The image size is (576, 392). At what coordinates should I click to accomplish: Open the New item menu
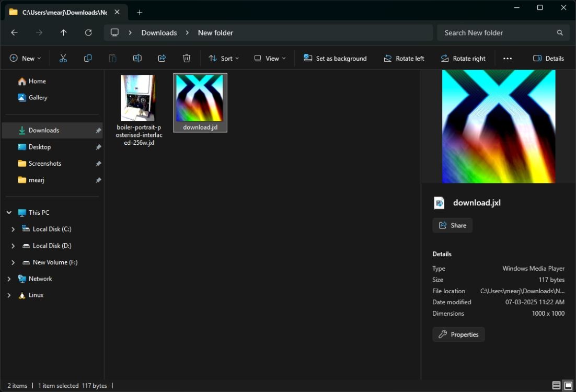pos(25,58)
